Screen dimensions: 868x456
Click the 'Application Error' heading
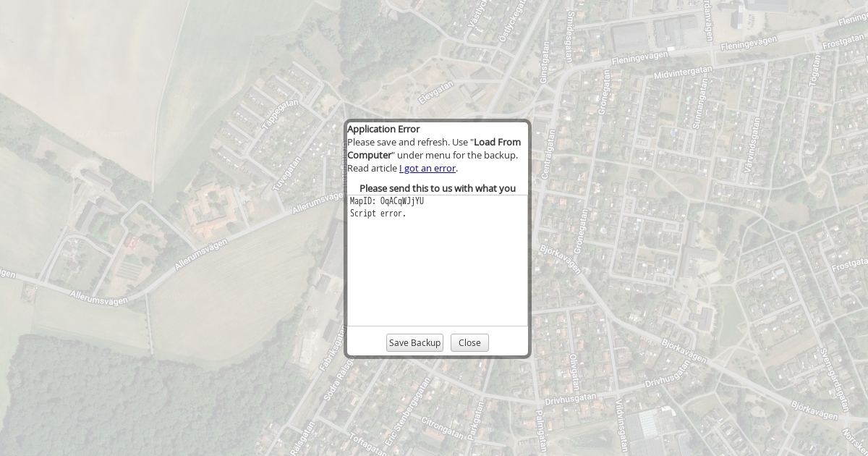click(x=383, y=129)
